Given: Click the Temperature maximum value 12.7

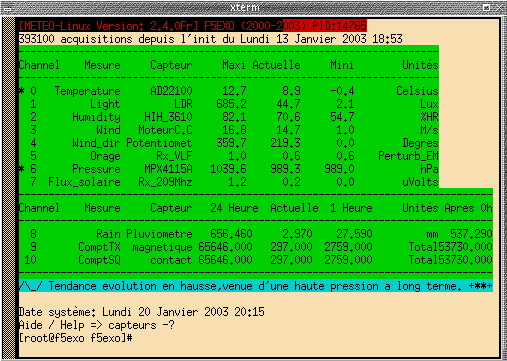Looking at the screenshot, I should [x=234, y=91].
